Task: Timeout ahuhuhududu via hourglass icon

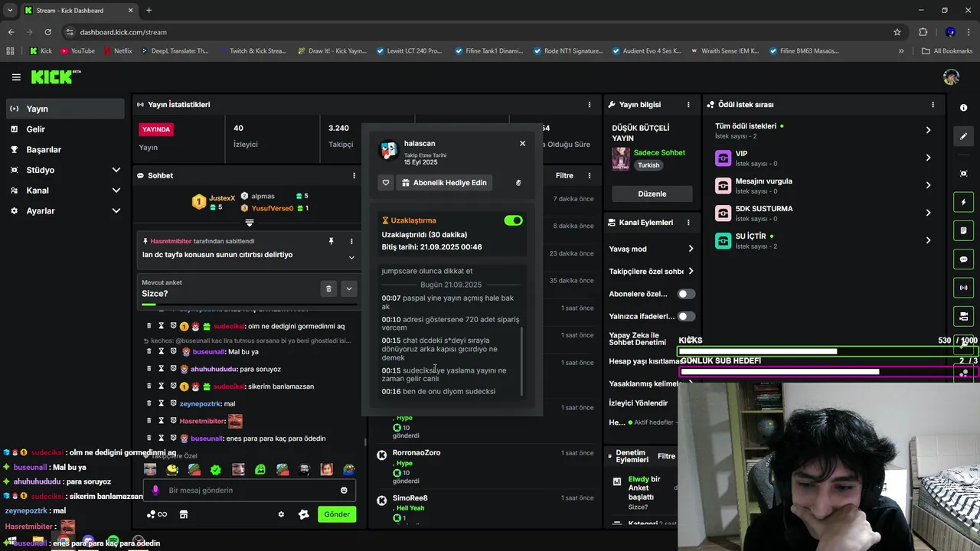Action: click(161, 369)
